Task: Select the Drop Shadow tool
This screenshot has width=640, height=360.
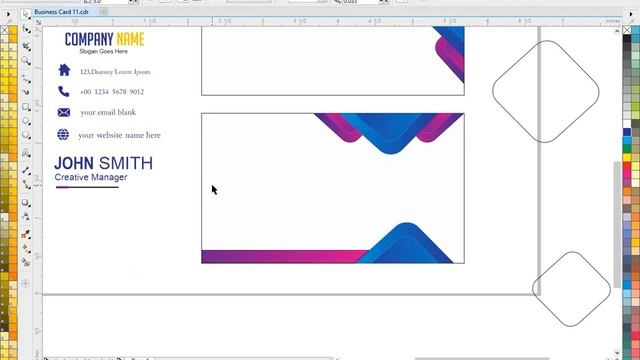Action: (x=26, y=202)
